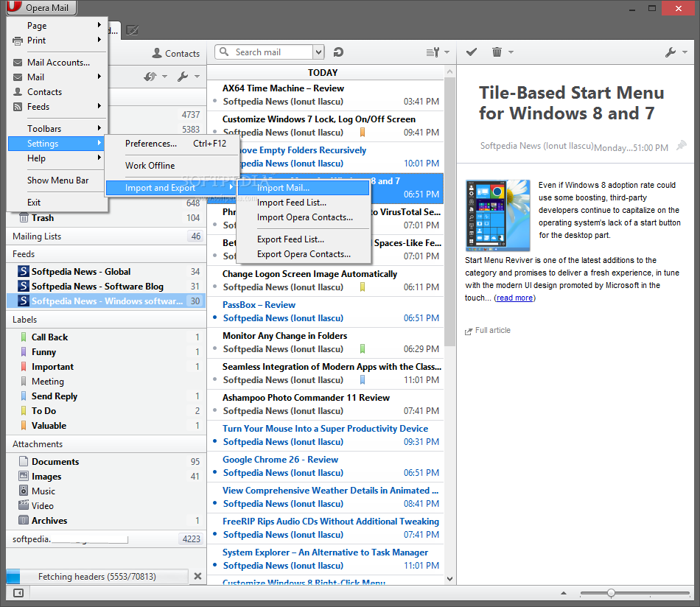Viewport: 700px width, 607px height.
Task: Click the trash delete icon in toolbar
Action: coord(497,52)
